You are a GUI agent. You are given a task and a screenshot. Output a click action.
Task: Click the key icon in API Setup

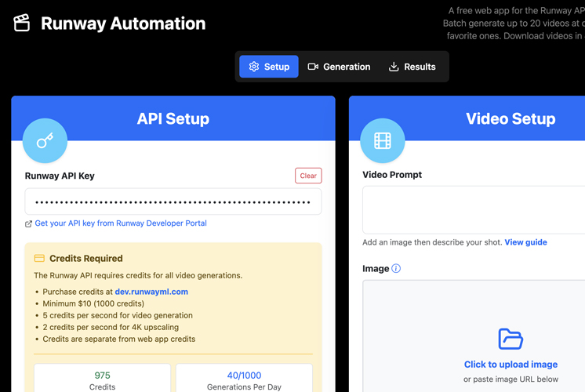45,141
